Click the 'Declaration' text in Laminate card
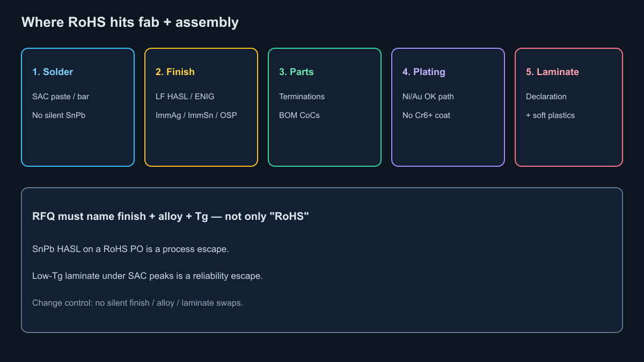The height and width of the screenshot is (362, 644). click(546, 97)
